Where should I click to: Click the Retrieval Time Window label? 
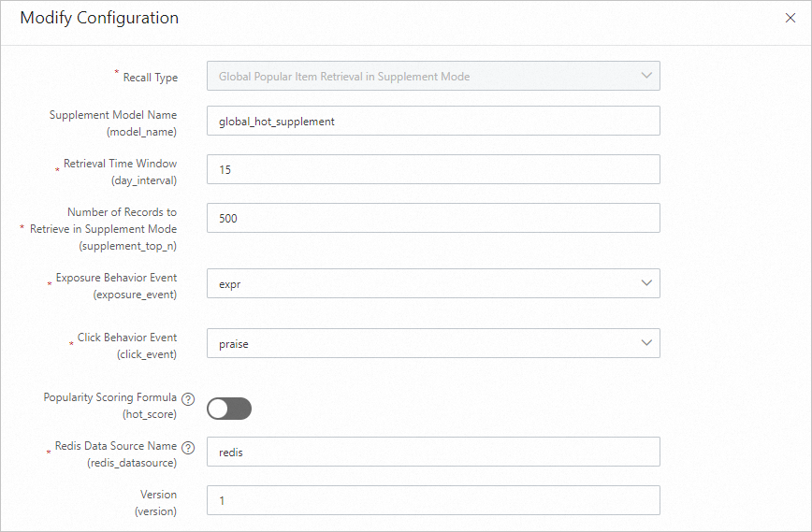[120, 164]
